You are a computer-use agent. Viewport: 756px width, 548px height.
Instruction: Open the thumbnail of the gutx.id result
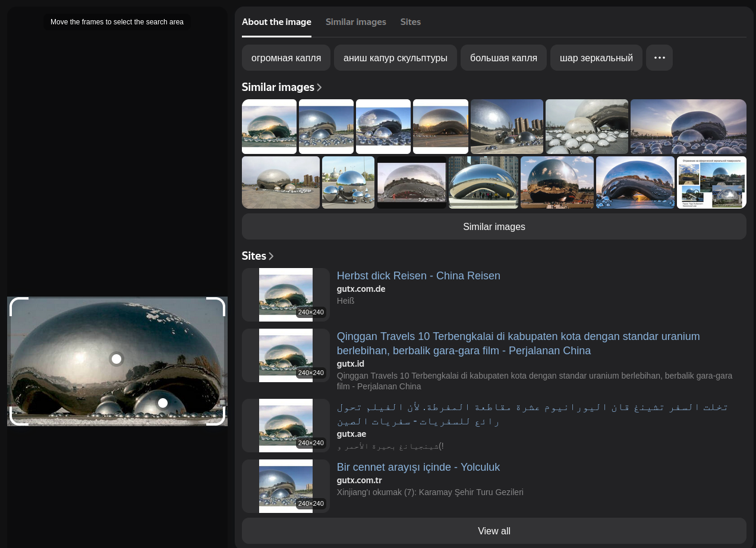[x=286, y=355]
